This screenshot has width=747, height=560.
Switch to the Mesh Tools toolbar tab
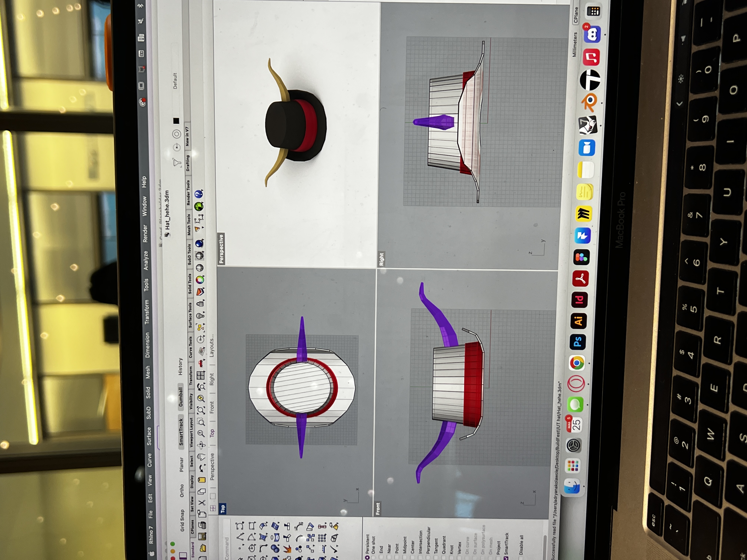(189, 224)
